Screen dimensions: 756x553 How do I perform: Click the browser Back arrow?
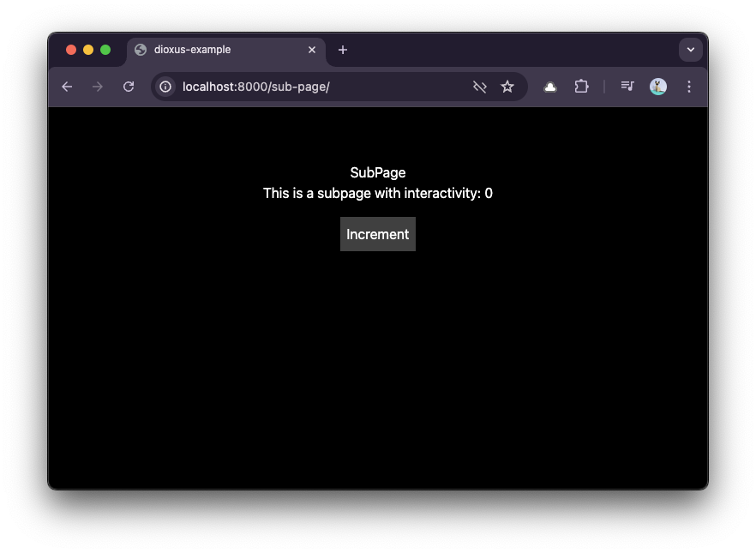[67, 87]
